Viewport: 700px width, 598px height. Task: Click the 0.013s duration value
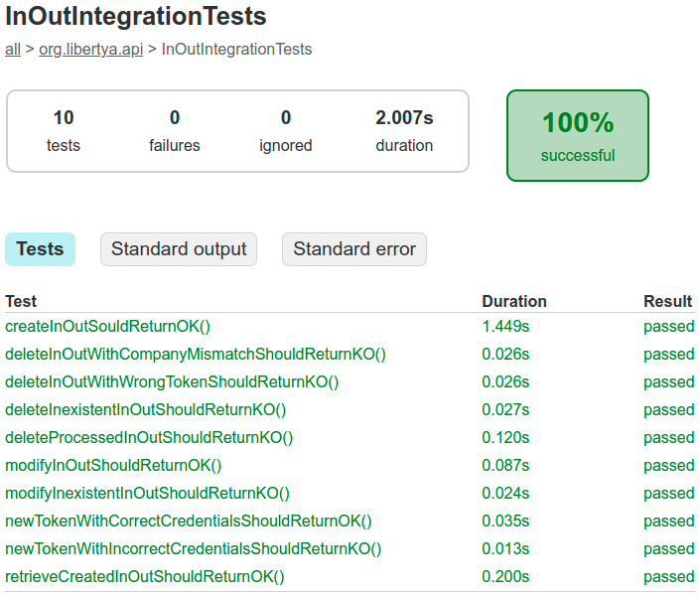pyautogui.click(x=505, y=548)
